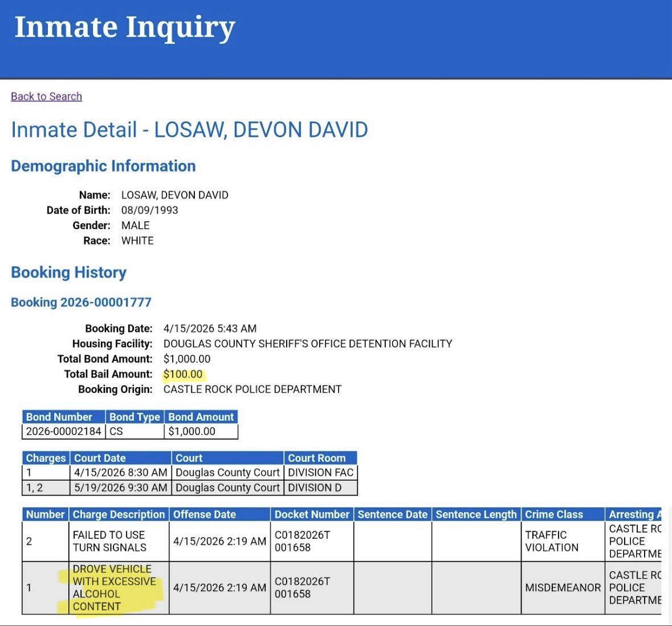Click the Inmate Inquiry page title

click(x=125, y=27)
